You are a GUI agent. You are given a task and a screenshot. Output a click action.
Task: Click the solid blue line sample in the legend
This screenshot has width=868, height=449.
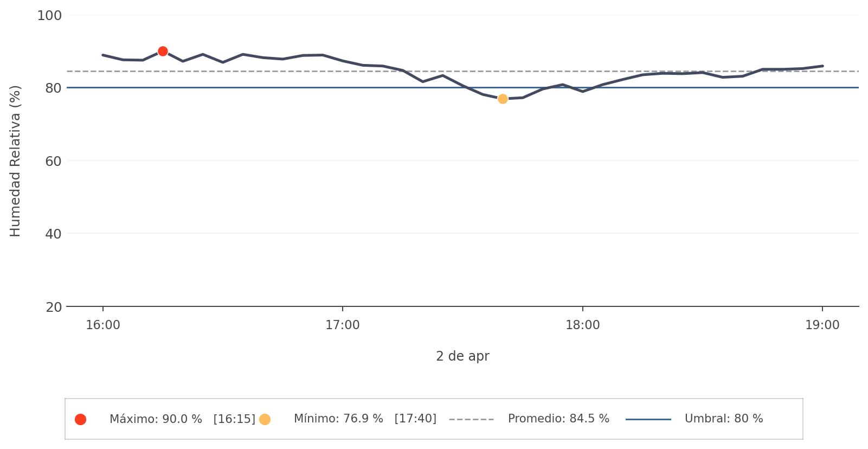pos(648,419)
